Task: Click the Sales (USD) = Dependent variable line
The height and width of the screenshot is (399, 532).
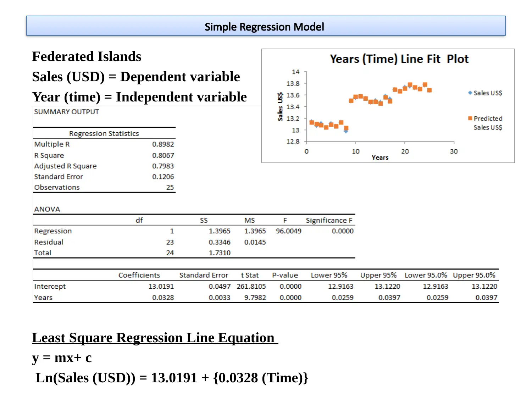Action: pyautogui.click(x=136, y=77)
